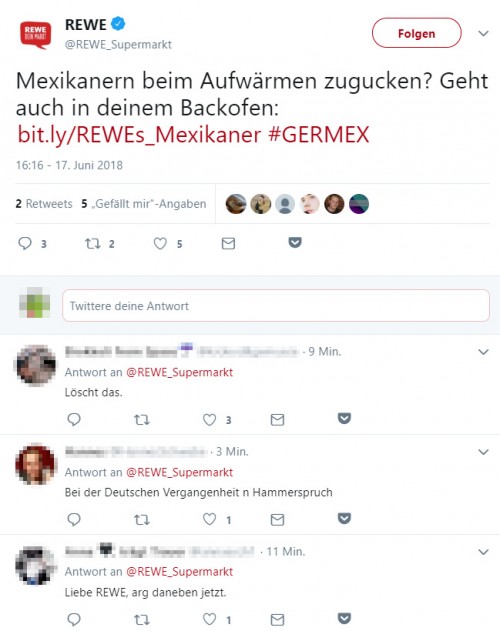500x631 pixels.
Task: Open the 2 Retweets list
Action: pyautogui.click(x=44, y=204)
